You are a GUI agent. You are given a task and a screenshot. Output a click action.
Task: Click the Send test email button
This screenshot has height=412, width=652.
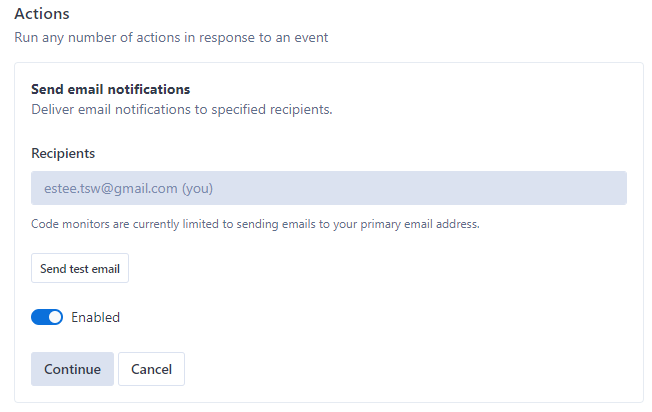(x=80, y=269)
